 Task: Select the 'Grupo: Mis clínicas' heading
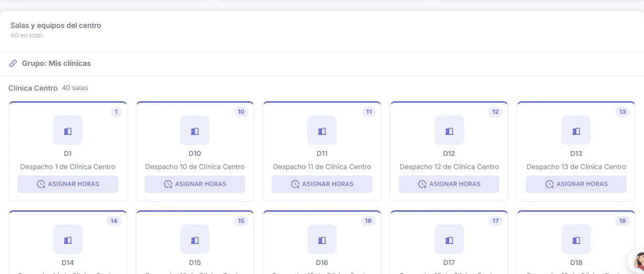[56, 63]
